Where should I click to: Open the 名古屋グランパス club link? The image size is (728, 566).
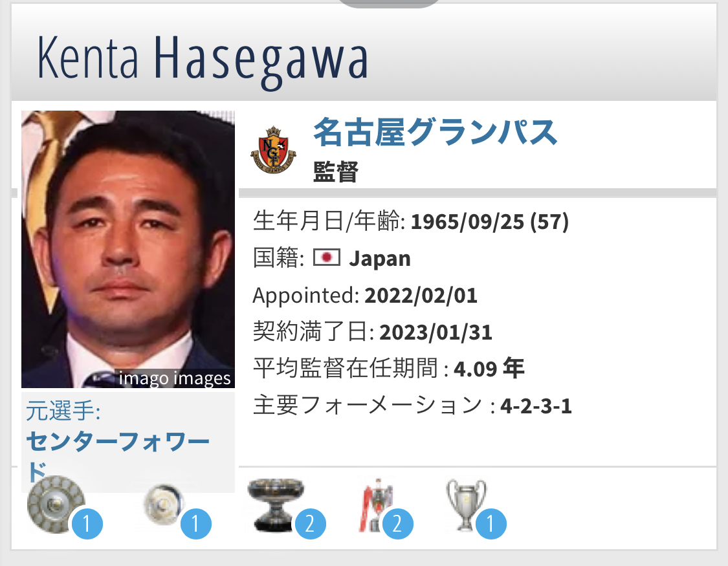(436, 132)
